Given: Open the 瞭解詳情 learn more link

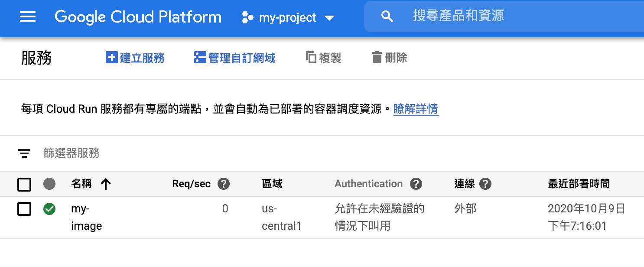Looking at the screenshot, I should click(416, 109).
